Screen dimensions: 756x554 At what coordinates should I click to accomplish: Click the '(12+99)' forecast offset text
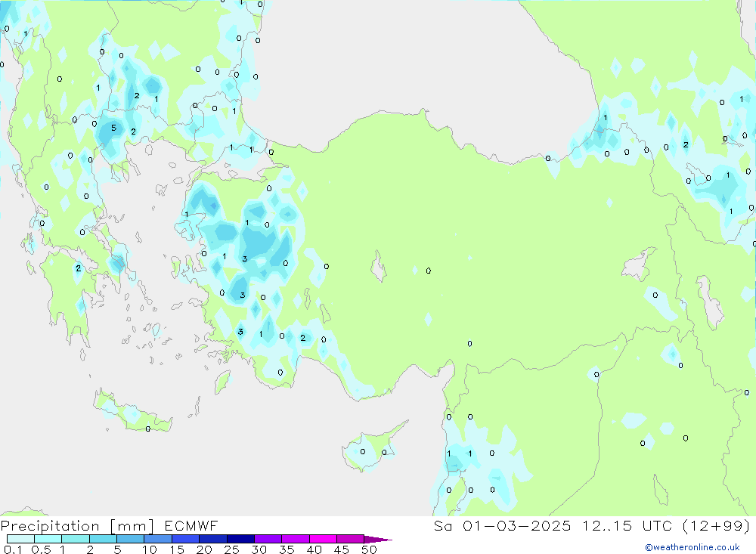pyautogui.click(x=717, y=526)
